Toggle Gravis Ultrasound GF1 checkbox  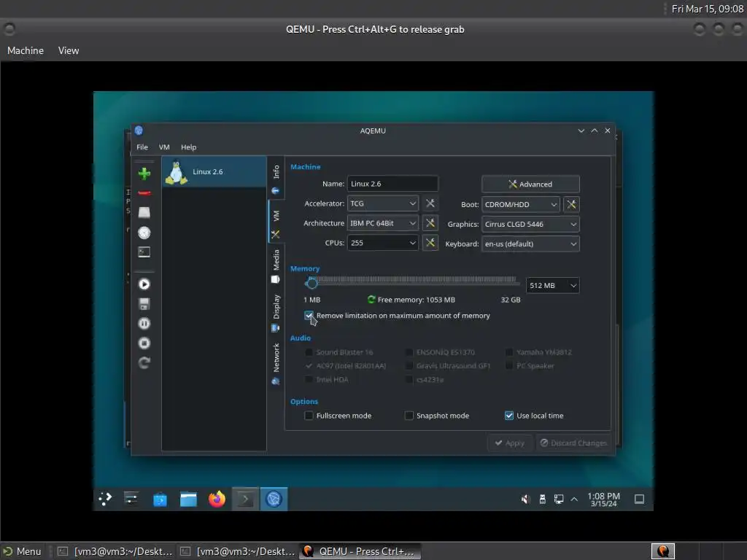[x=409, y=366]
